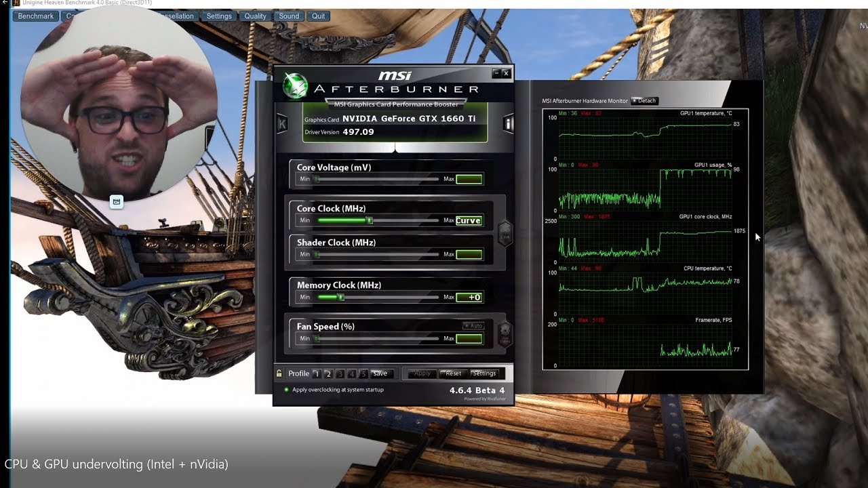Open the Sound menu
Image resolution: width=868 pixels, height=488 pixels.
[x=289, y=16]
